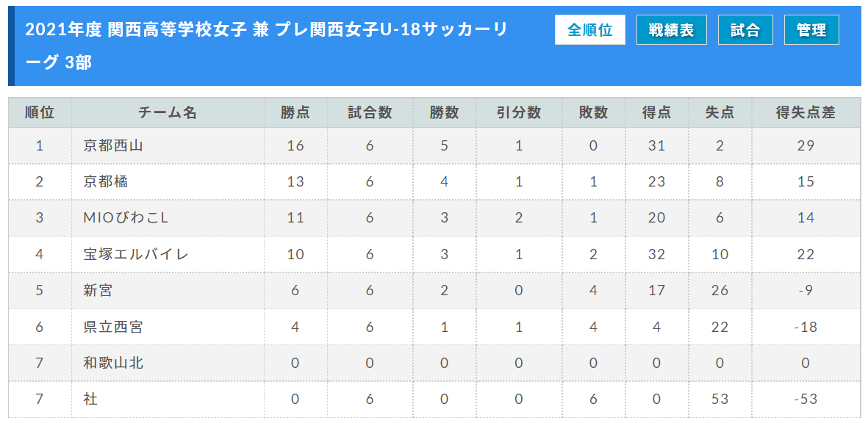Select the 新宮 team name
This screenshot has width=868, height=423.
pos(98,290)
